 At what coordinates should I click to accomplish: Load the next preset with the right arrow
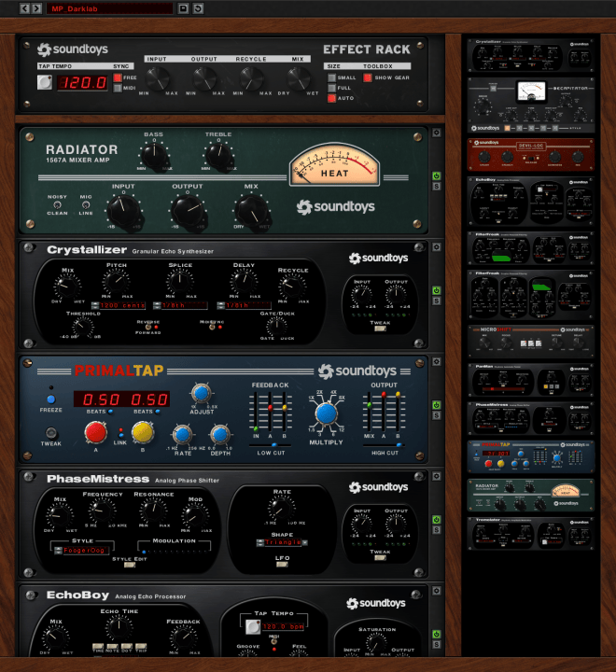pyautogui.click(x=36, y=8)
